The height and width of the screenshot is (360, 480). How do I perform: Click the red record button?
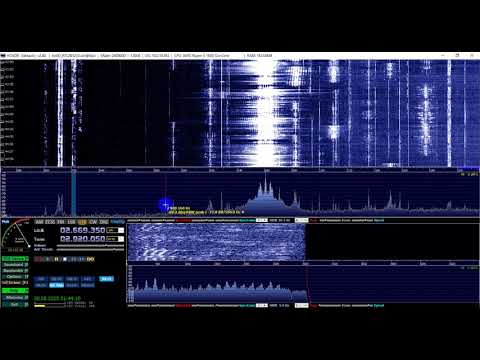pos(39,259)
